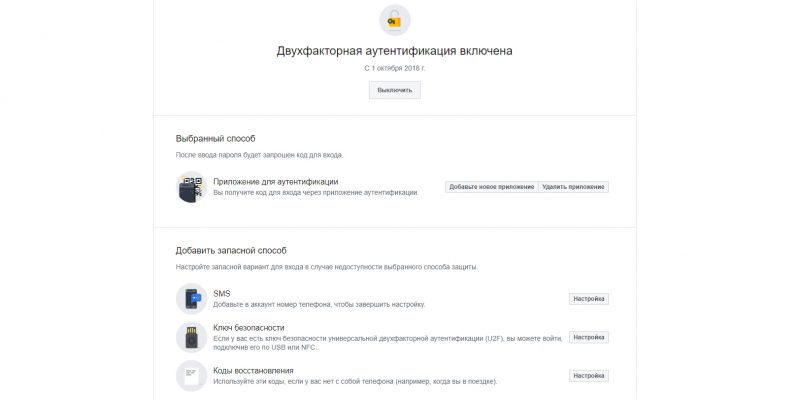The width and height of the screenshot is (800, 400).
Task: Click the Выбранный способ section heading
Action: (215, 138)
